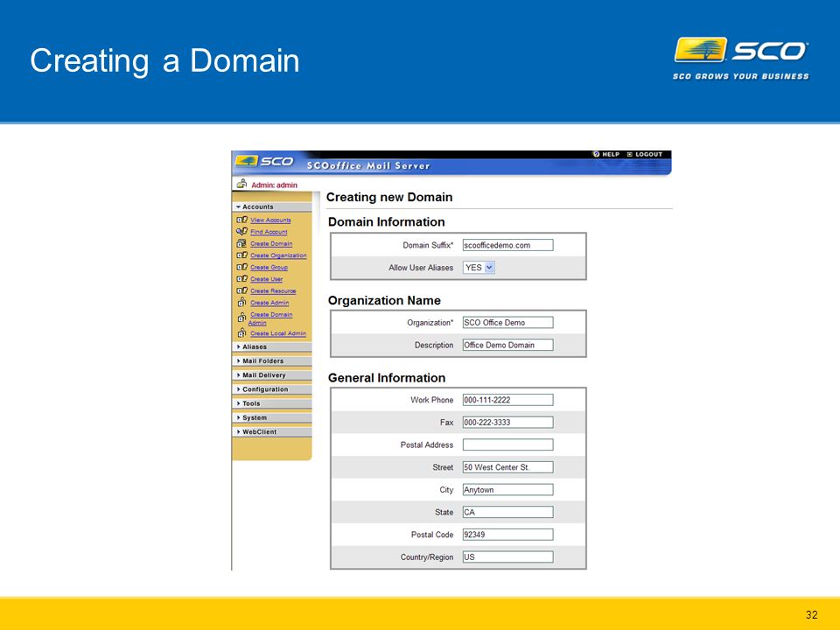Click the Logout icon in top bar
Viewport: 840px width, 630px height.
click(x=630, y=154)
